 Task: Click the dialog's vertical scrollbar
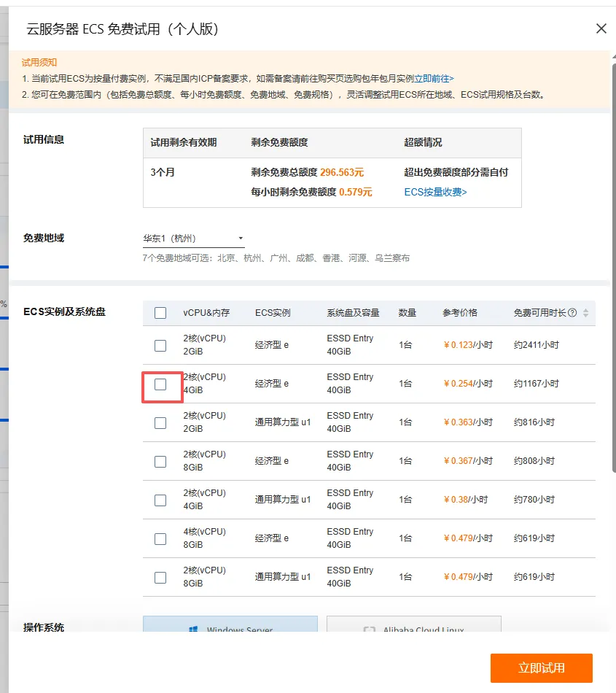point(614,268)
